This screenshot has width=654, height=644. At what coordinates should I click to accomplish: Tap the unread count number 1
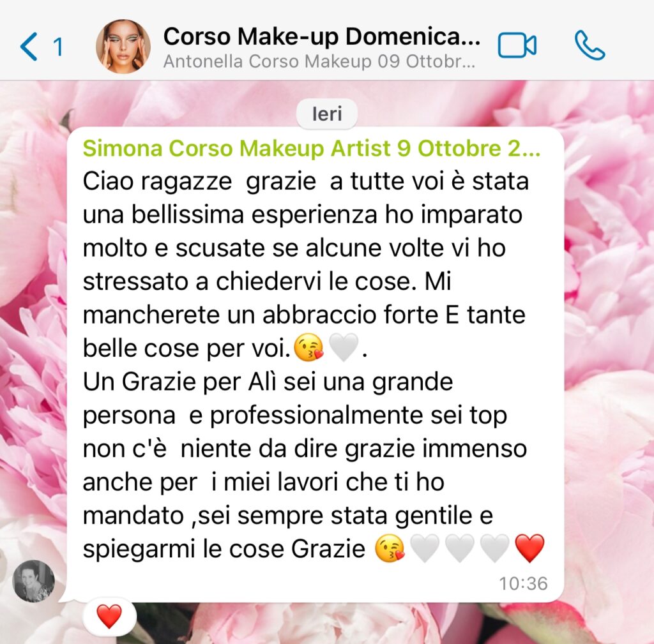[x=57, y=47]
